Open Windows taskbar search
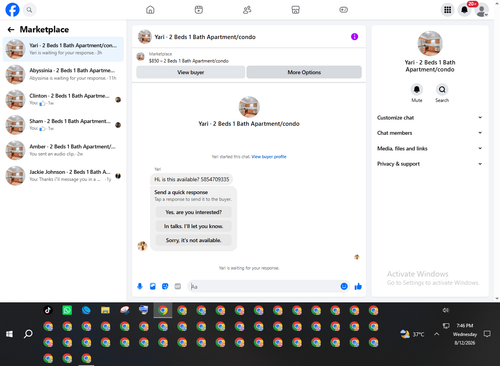The image size is (500, 366). coord(28,334)
